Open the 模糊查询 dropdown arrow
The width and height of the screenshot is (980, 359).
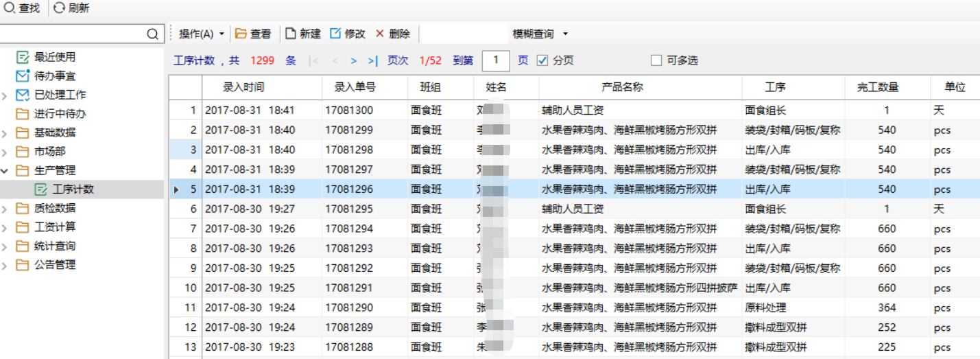coord(565,34)
